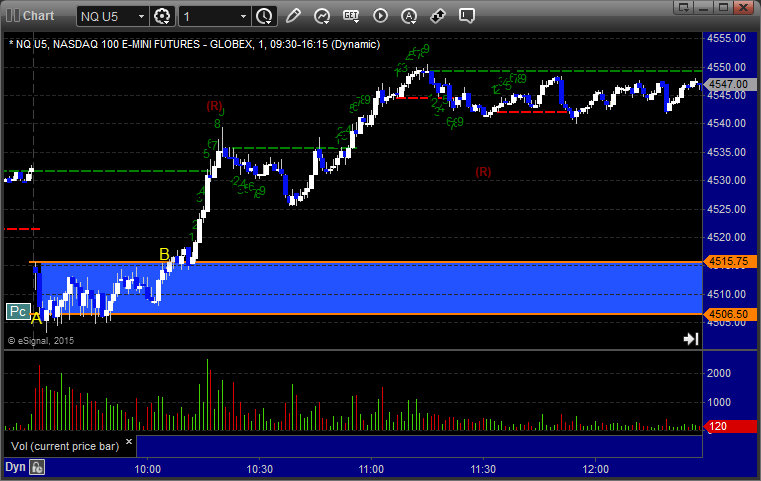Open the window pop-out menu icon
The image size is (761, 481).
684,7
